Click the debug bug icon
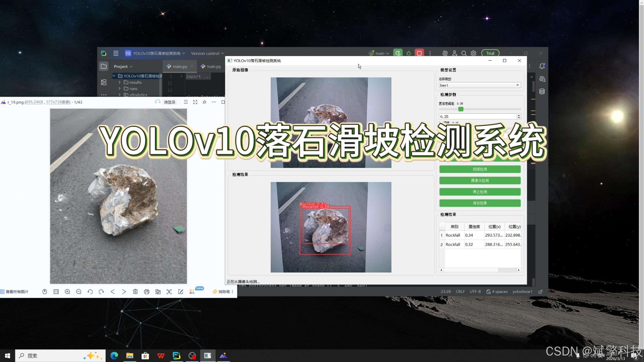This screenshot has width=644, height=362. coord(409,53)
